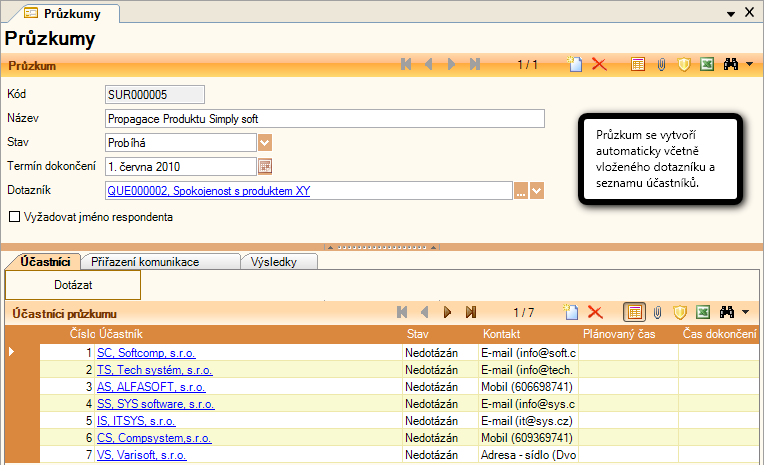Click shield icon in Účastníci průzkumu toolbar
This screenshot has width=764, height=465.
tap(680, 313)
